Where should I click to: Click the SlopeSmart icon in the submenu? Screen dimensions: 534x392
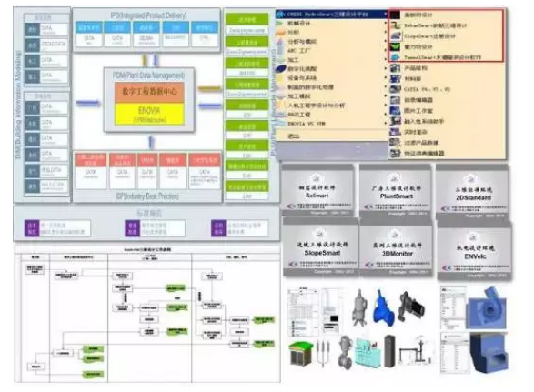[x=395, y=36]
